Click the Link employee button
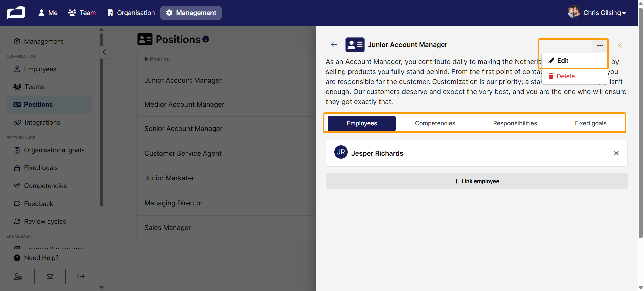644x291 pixels. coord(476,181)
